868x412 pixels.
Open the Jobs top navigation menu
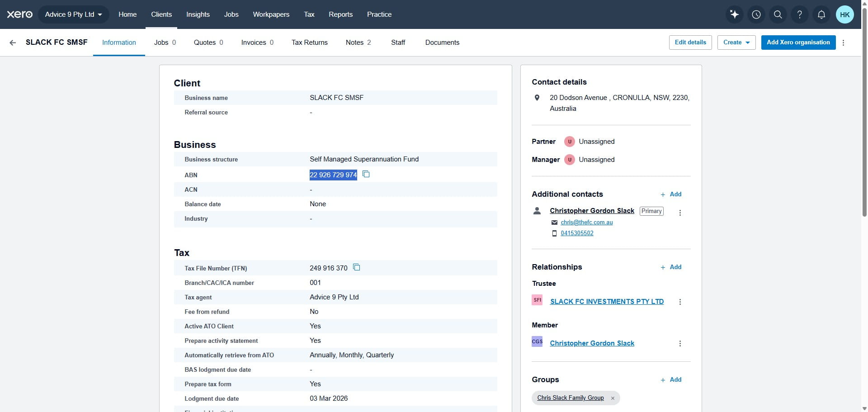[231, 14]
